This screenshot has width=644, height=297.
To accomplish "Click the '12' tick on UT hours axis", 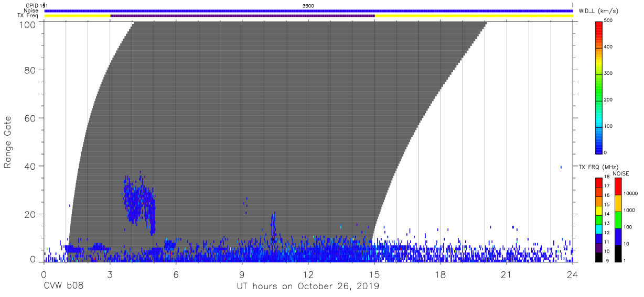I will (308, 274).
